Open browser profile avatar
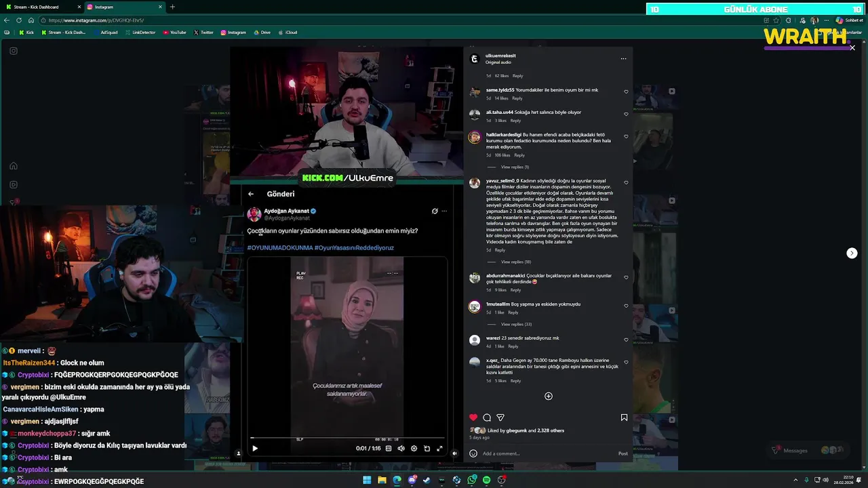868x488 pixels. [814, 20]
